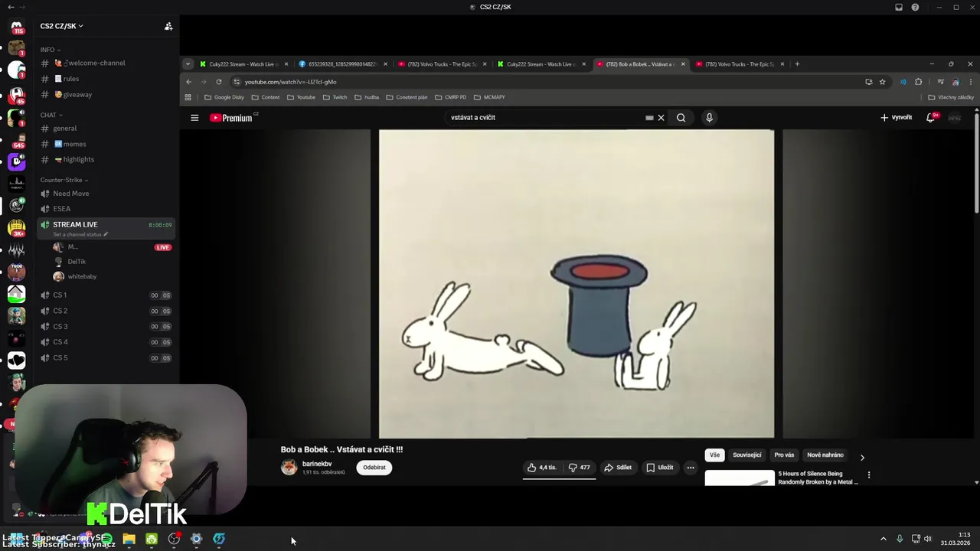Switch to the Facebook 655239328 tab
The width and height of the screenshot is (980, 551).
[342, 64]
